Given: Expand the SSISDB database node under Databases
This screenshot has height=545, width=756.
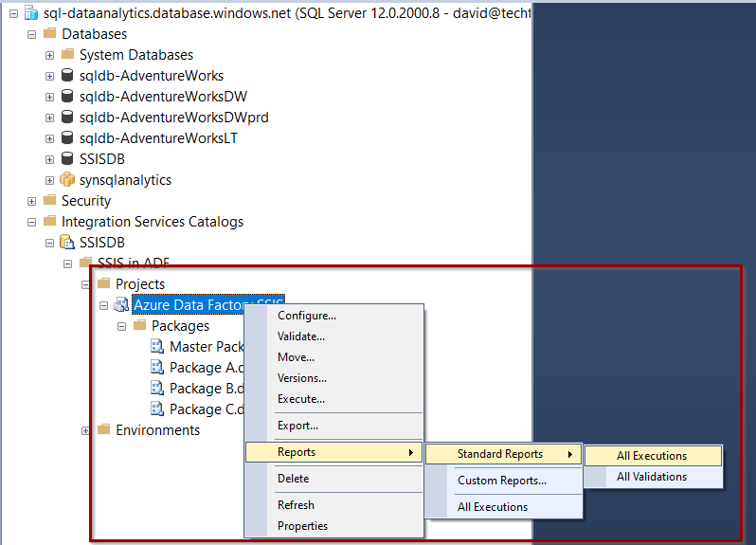Looking at the screenshot, I should pos(49,159).
